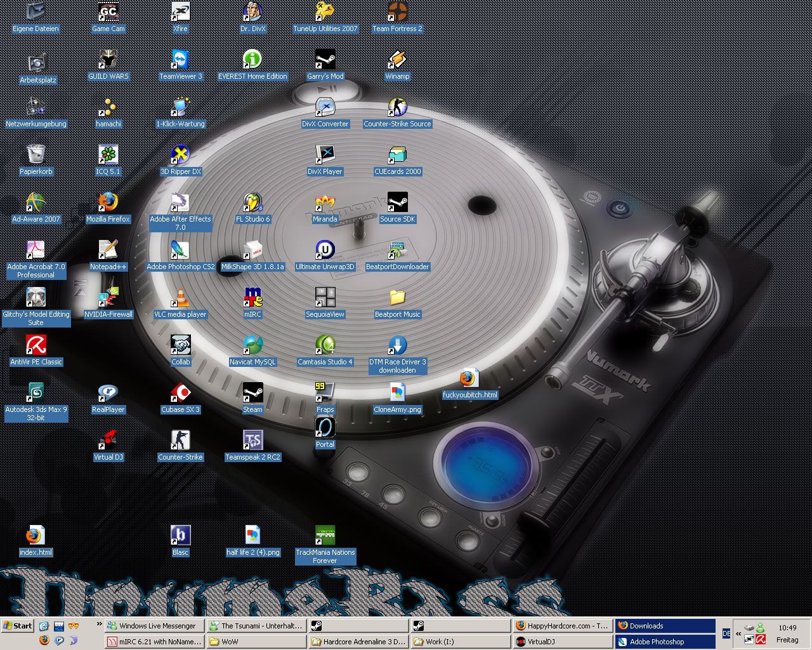Select the VLC media player icon
Viewport: 812px width, 650px height.
coord(180,298)
